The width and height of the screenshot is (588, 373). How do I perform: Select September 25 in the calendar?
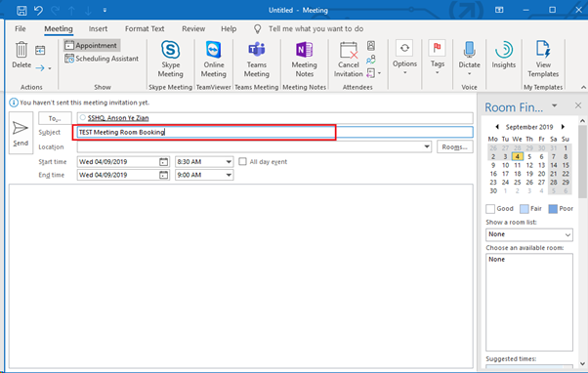[517, 183]
